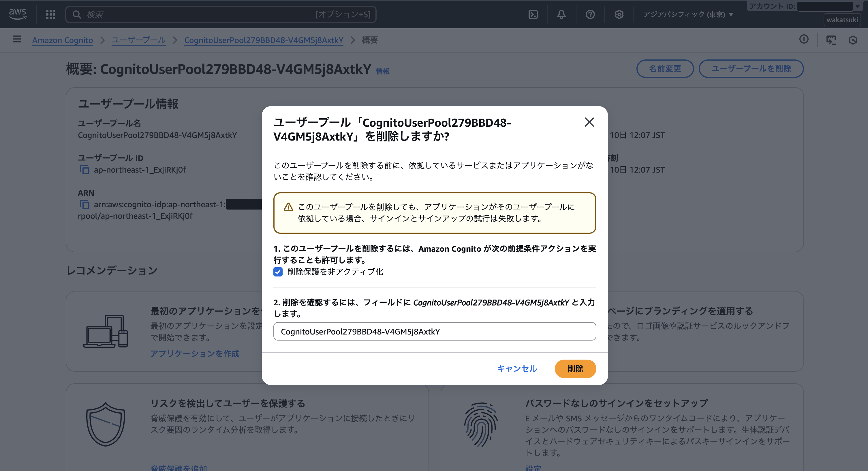
Task: Click the AWS logo home icon
Action: (18, 14)
